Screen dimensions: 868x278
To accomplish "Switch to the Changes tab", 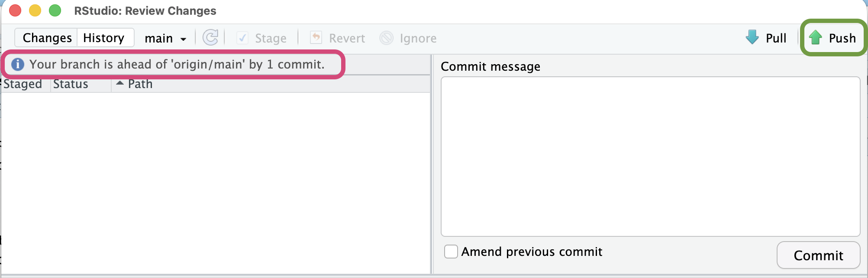I will click(46, 38).
